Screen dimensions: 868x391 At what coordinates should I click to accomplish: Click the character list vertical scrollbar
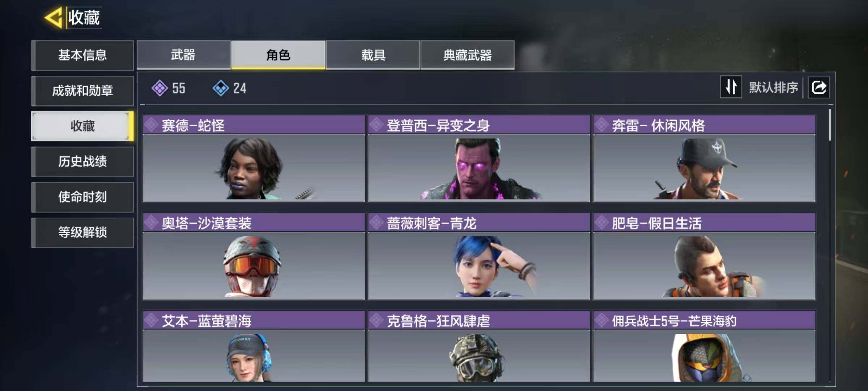coord(830,125)
